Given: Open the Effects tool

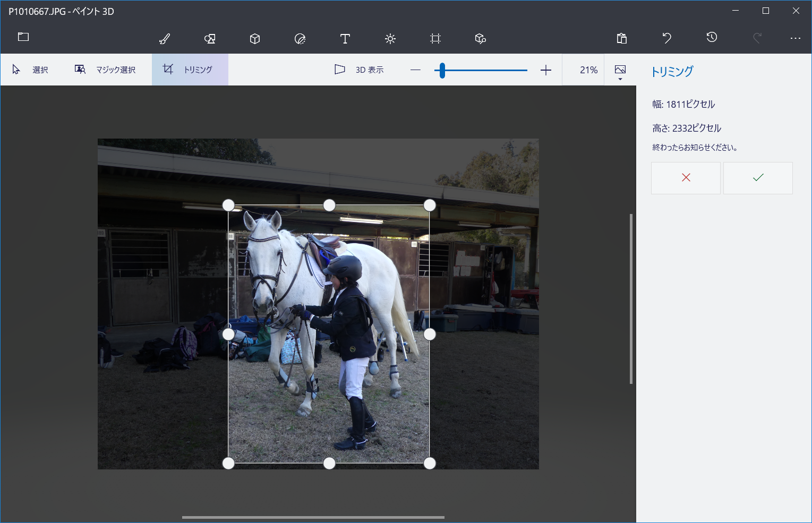Looking at the screenshot, I should [390, 39].
